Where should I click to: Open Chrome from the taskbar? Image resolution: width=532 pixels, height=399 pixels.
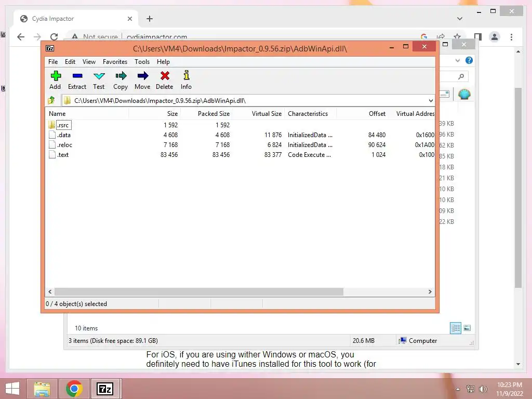tap(74, 389)
